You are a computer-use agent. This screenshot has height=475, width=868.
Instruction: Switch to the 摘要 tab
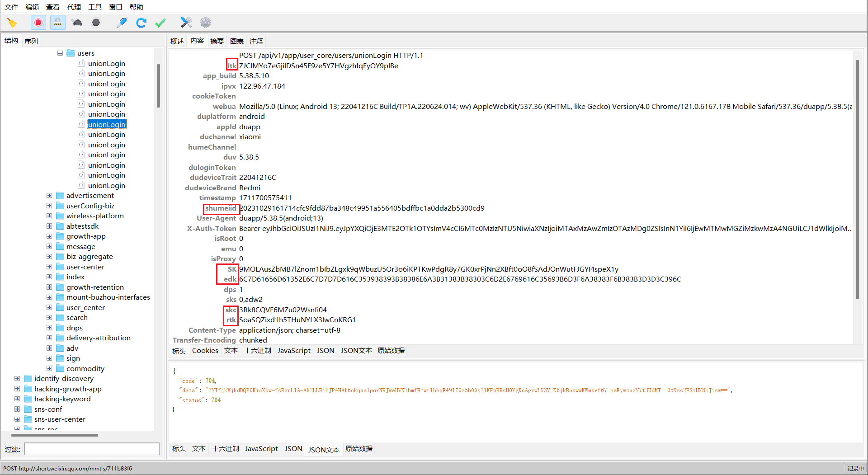217,41
